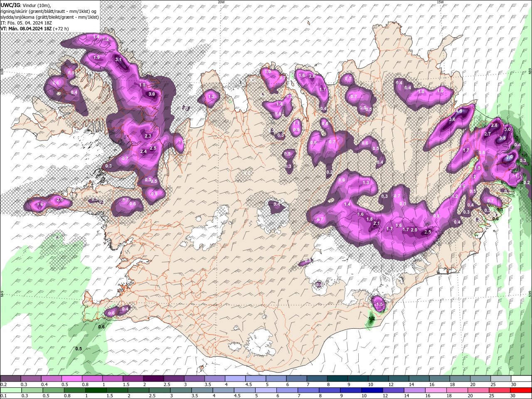Click the palest green first swatch in the rain legend
532x399 pixels.
(11, 390)
